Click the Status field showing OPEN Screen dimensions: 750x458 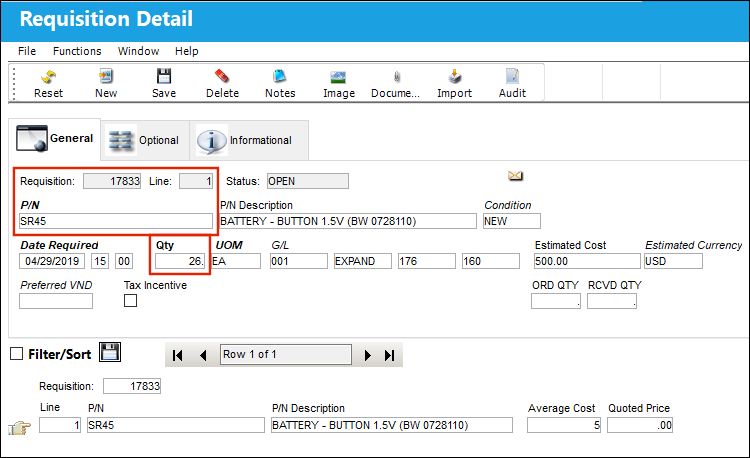click(x=308, y=181)
